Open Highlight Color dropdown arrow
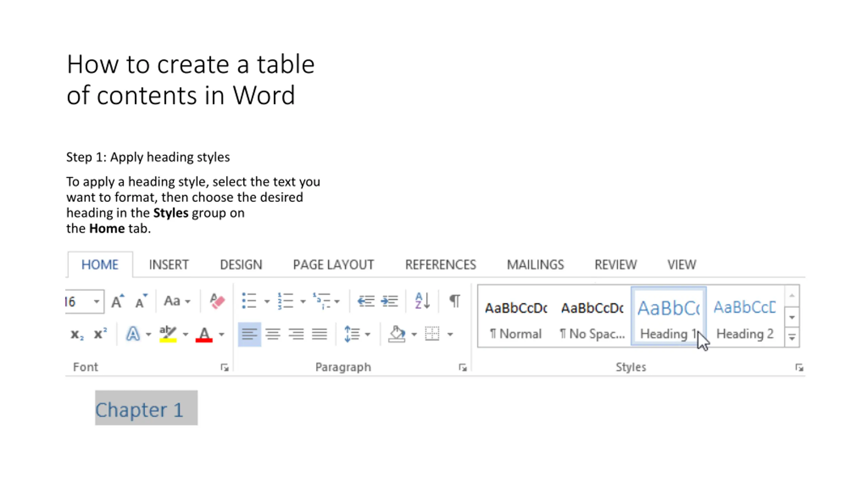The width and height of the screenshot is (868, 488). (x=185, y=334)
